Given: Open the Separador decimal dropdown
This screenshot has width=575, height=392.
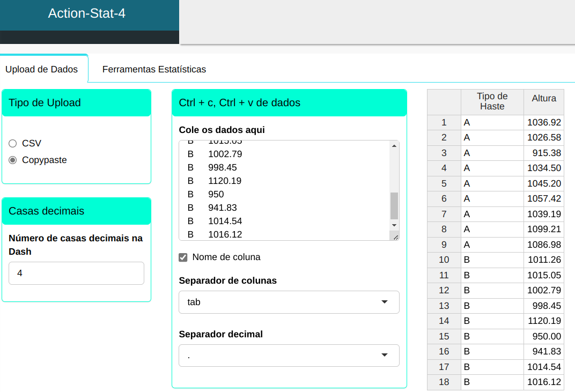Looking at the screenshot, I should [289, 356].
